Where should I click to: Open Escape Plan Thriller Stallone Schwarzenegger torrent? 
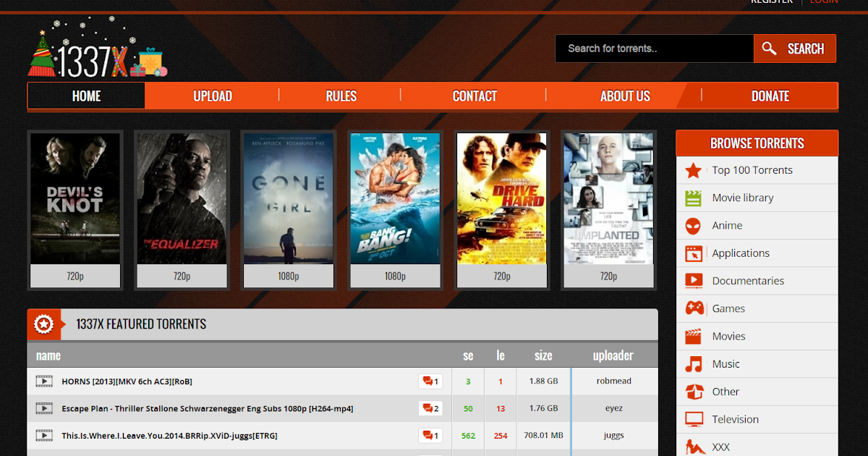click(208, 408)
